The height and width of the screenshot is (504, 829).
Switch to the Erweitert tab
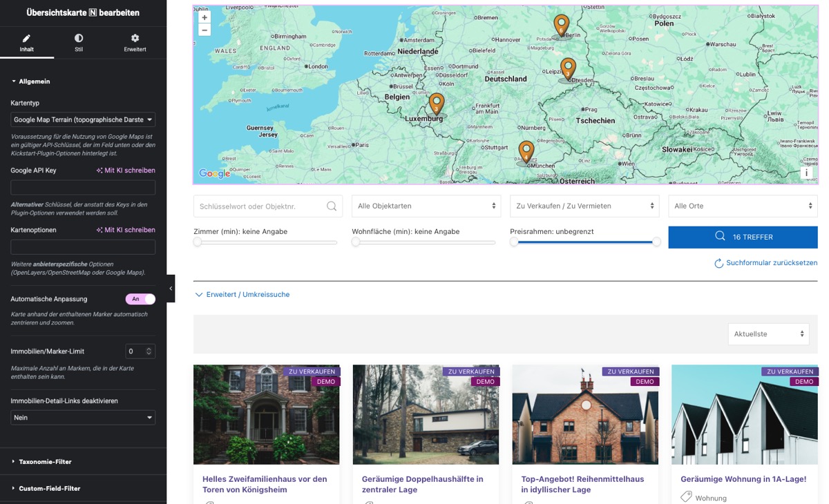[135, 43]
